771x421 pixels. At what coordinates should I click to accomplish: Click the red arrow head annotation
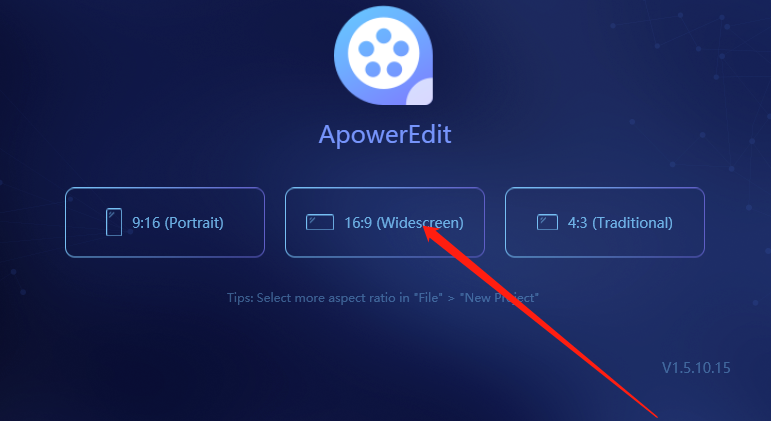click(435, 235)
